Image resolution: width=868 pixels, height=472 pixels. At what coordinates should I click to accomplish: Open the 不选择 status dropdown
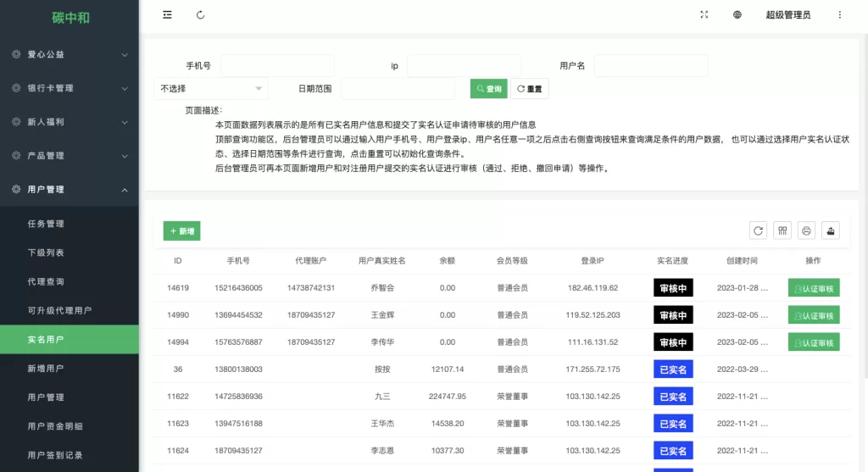click(x=211, y=88)
